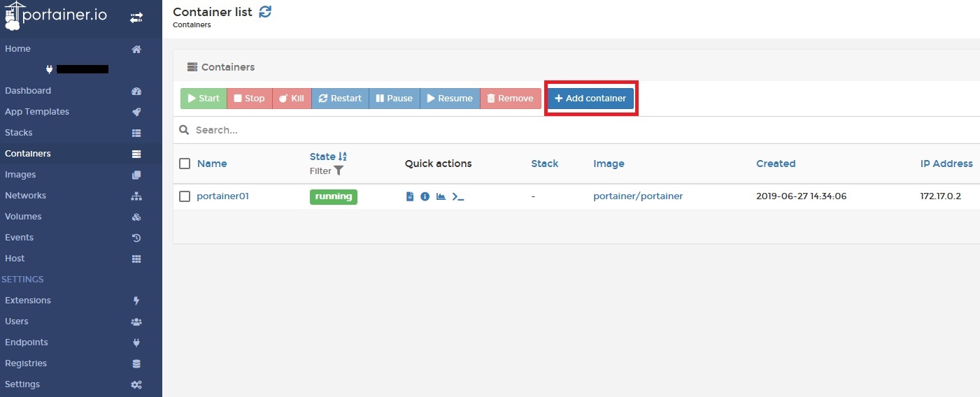Viewport: 980px width, 397px height.
Task: Sort containers by Name column
Action: tap(212, 164)
